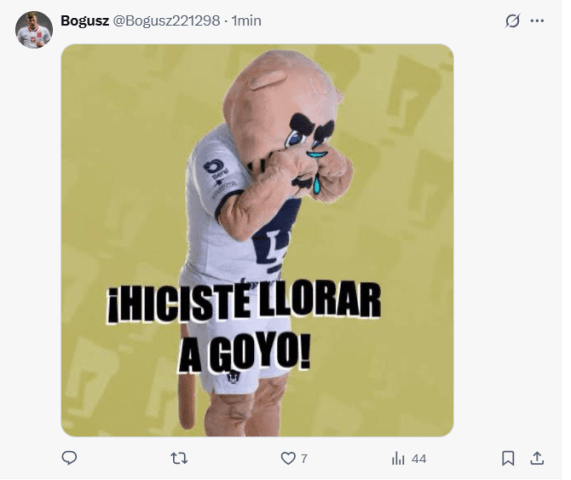Click the repost arrows icon
The image size is (571, 480).
tap(179, 458)
